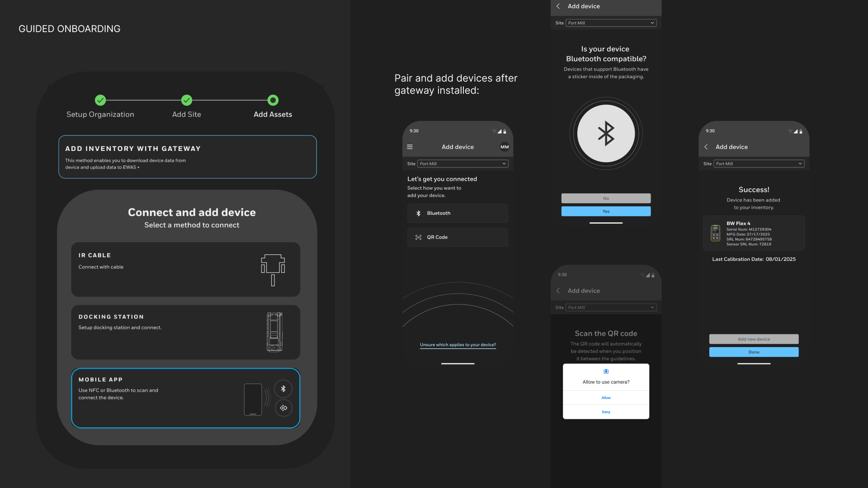Open the MM user avatar
Viewport: 868px width, 488px height.
pyautogui.click(x=505, y=147)
